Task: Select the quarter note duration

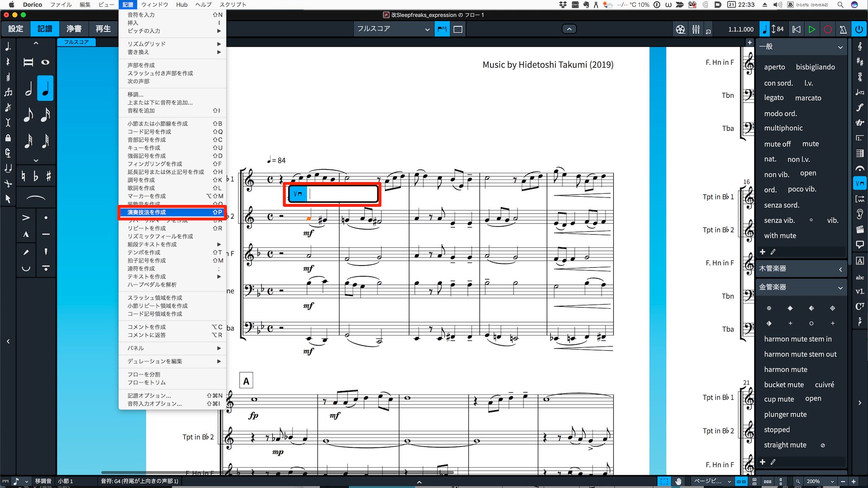Action: click(x=45, y=88)
